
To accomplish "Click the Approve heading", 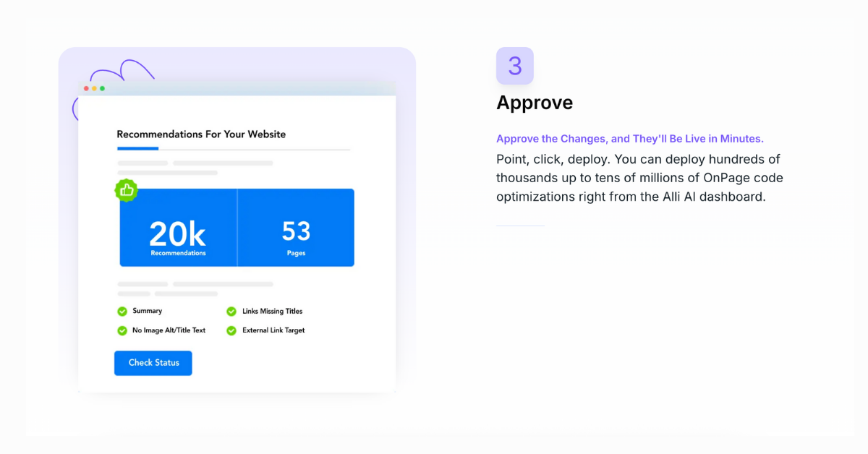I will (x=534, y=103).
